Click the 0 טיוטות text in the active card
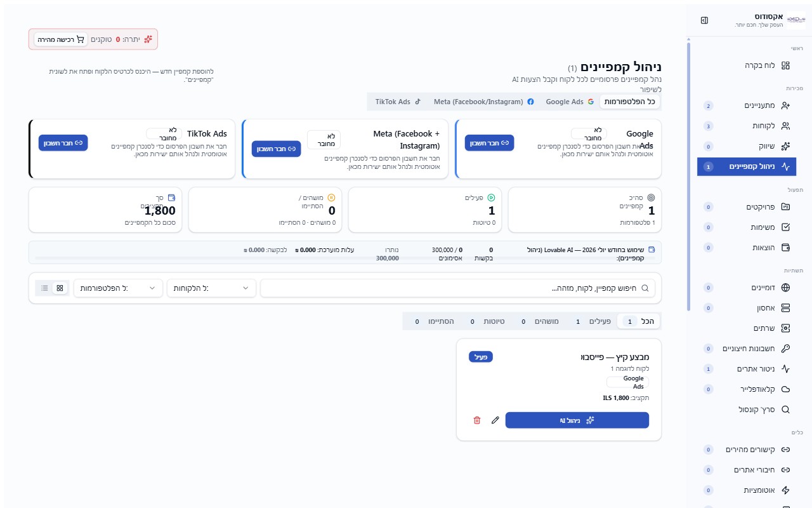Viewport: 812px width, 508px height. pyautogui.click(x=484, y=223)
